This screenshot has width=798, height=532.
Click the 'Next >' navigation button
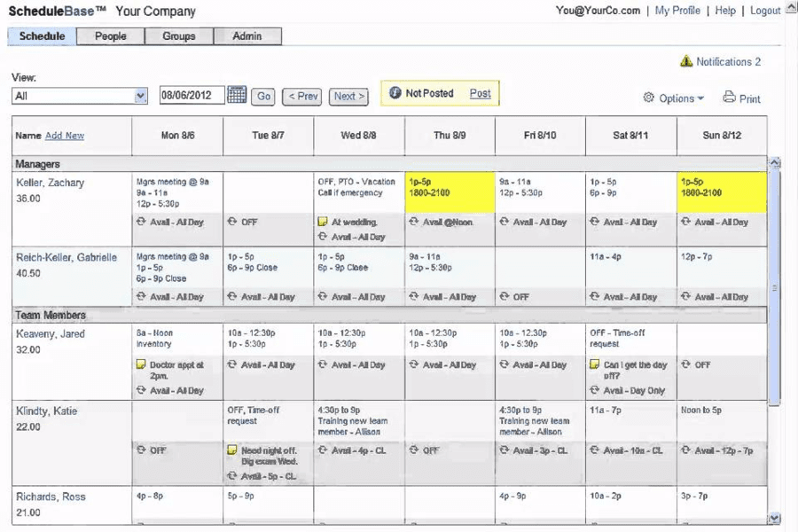click(348, 97)
